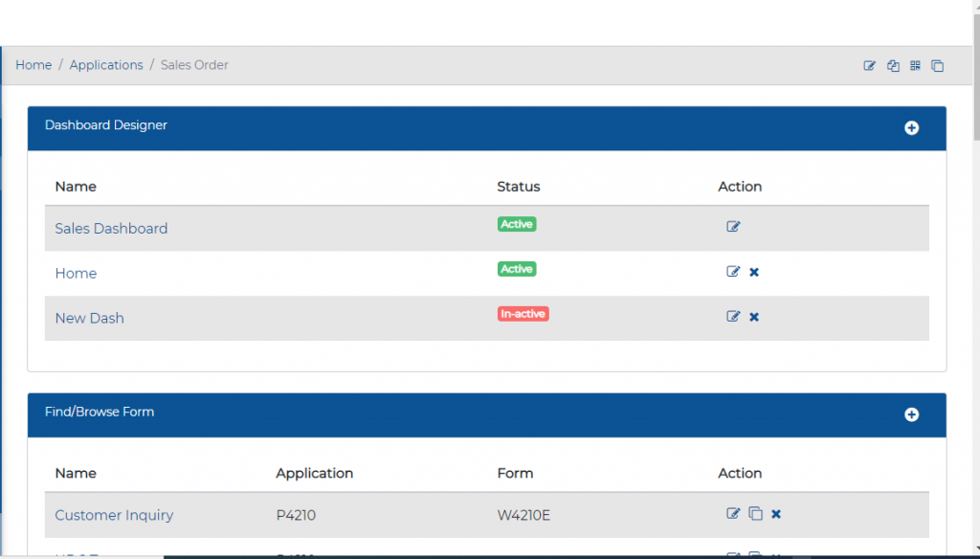Toggle the In-active badge for New Dash

[x=523, y=313]
